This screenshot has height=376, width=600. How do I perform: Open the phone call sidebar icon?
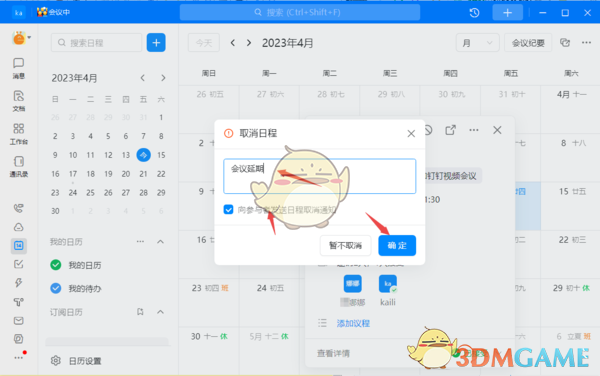(x=18, y=208)
